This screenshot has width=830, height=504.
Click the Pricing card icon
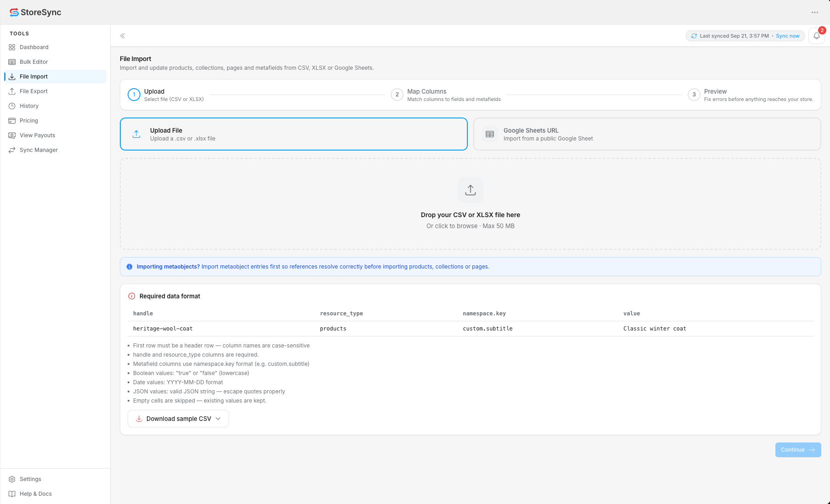[12, 121]
